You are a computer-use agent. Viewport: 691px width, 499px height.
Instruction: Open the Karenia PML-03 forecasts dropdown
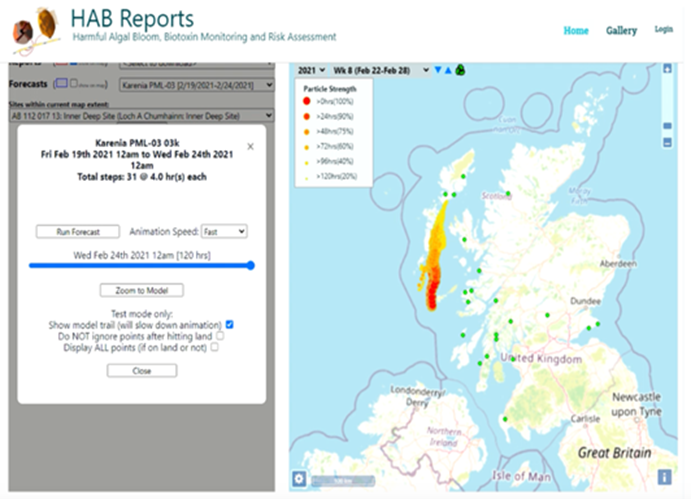tap(195, 85)
